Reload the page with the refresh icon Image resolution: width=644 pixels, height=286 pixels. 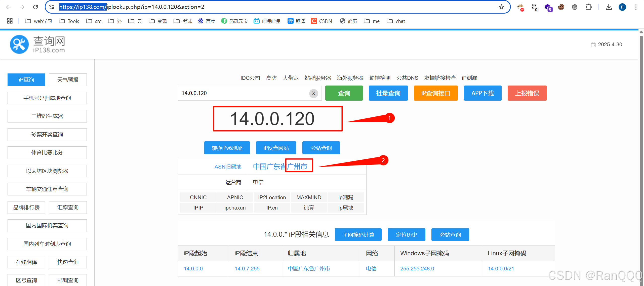point(35,7)
